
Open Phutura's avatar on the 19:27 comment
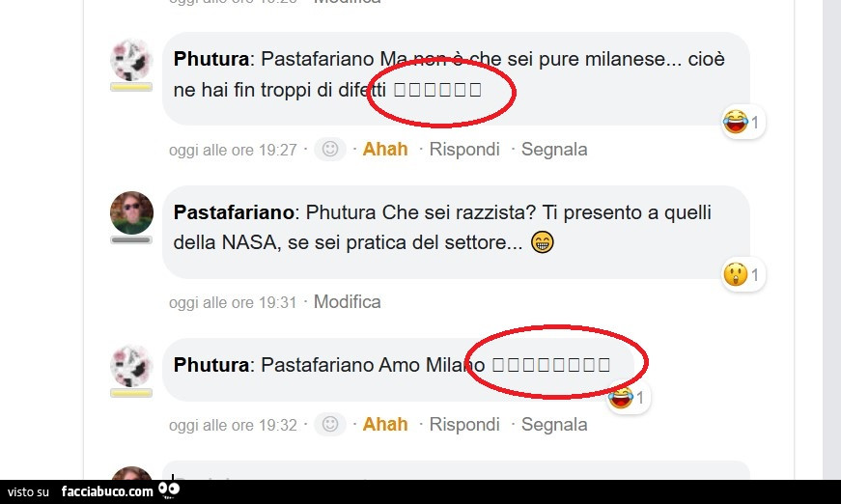[131, 60]
